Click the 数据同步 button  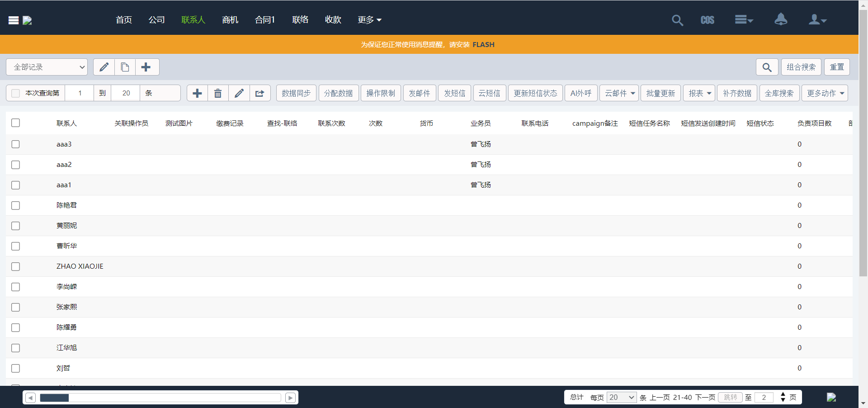tap(296, 93)
